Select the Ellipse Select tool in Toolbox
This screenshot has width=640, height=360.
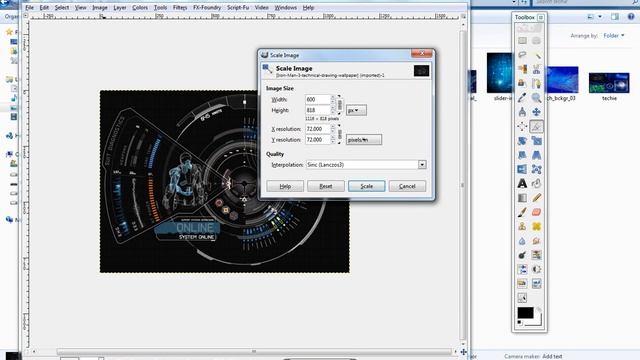[536, 41]
